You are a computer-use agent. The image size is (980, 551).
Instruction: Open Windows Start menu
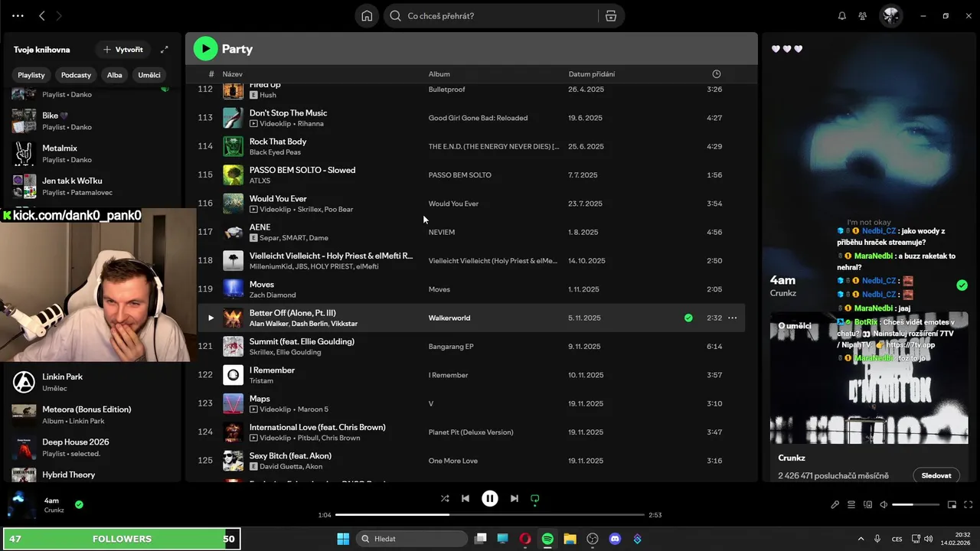pyautogui.click(x=342, y=539)
